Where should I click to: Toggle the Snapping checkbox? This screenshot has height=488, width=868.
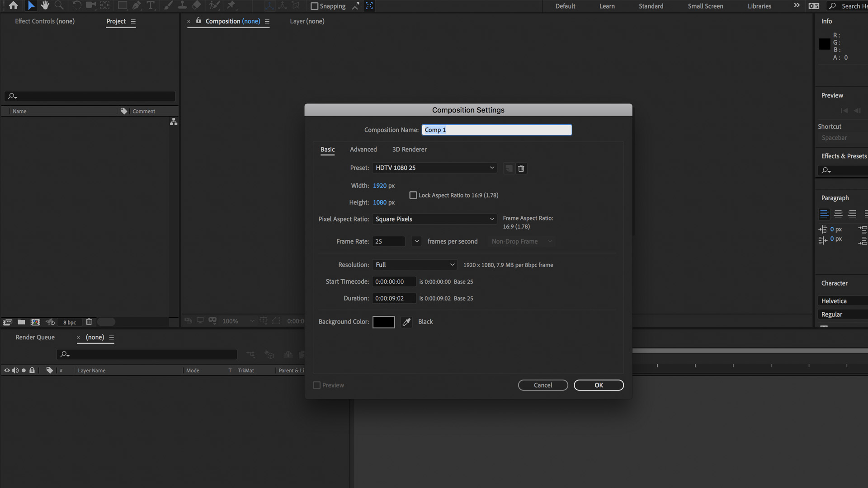pyautogui.click(x=315, y=6)
